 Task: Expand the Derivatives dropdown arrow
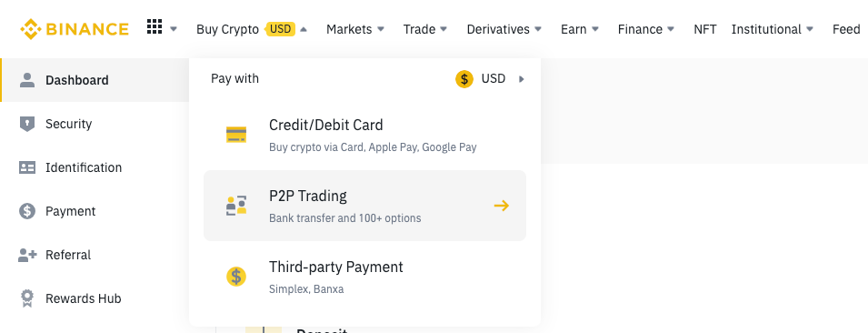(538, 29)
